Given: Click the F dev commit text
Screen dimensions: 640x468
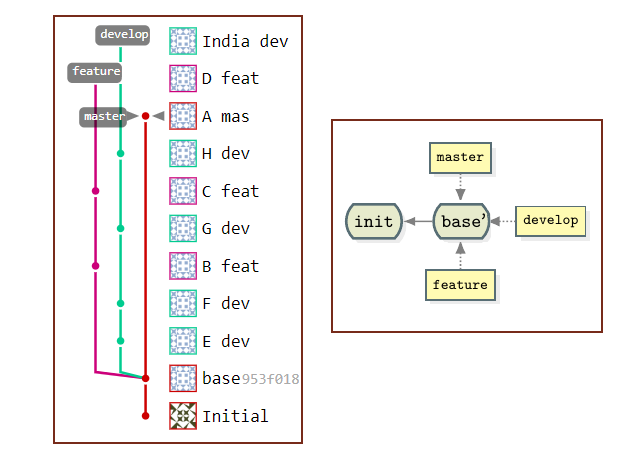Looking at the screenshot, I should point(226,303).
